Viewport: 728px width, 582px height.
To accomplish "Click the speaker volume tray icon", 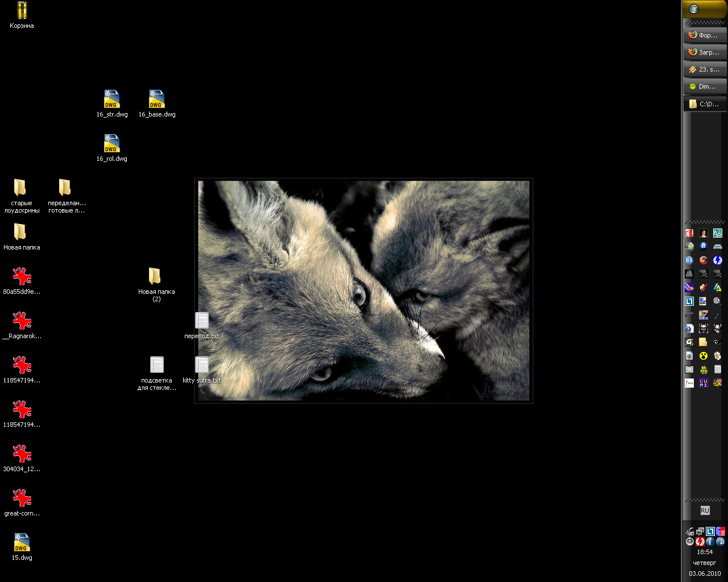I will pyautogui.click(x=690, y=542).
